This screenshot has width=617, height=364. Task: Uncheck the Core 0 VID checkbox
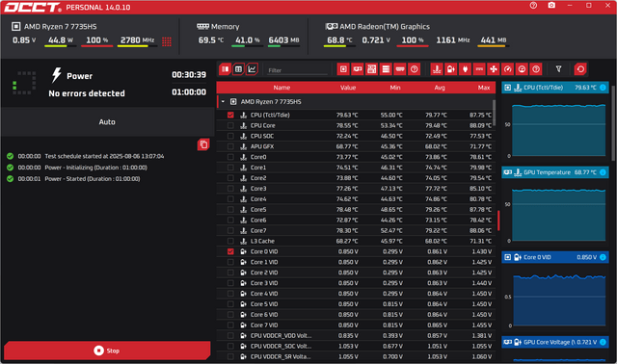(230, 251)
